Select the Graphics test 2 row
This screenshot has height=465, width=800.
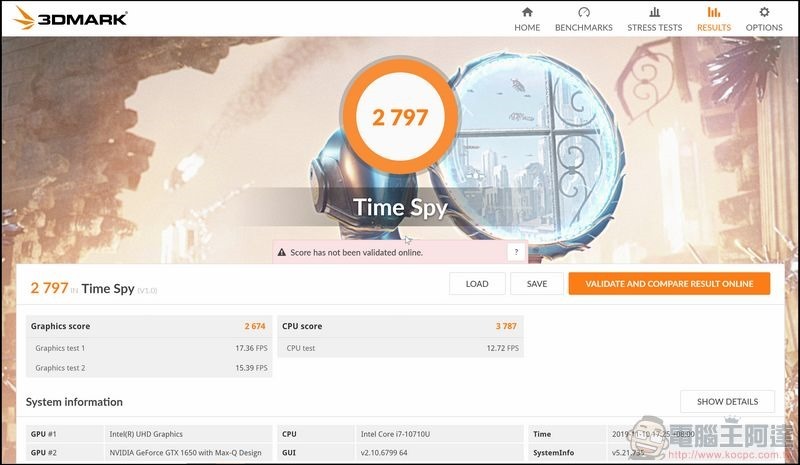point(149,368)
